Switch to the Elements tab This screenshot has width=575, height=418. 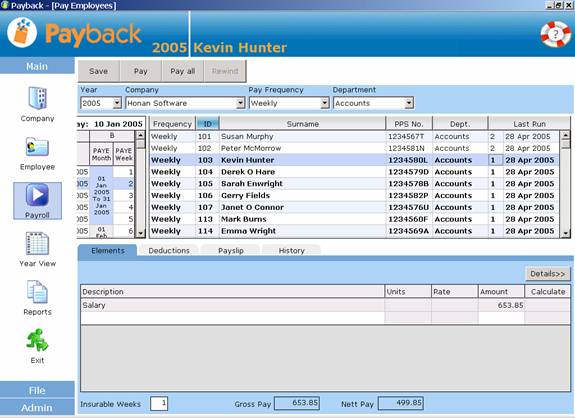tap(108, 250)
